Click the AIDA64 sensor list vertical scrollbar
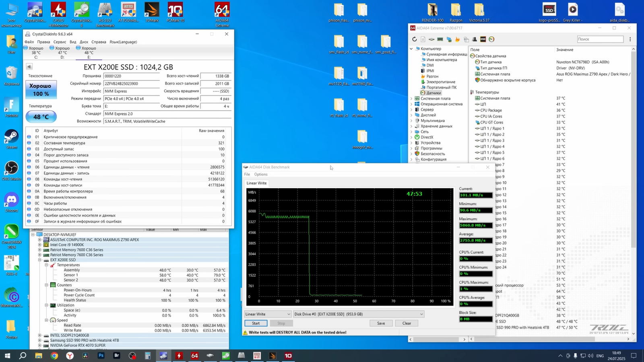The width and height of the screenshot is (644, 362). (634, 161)
